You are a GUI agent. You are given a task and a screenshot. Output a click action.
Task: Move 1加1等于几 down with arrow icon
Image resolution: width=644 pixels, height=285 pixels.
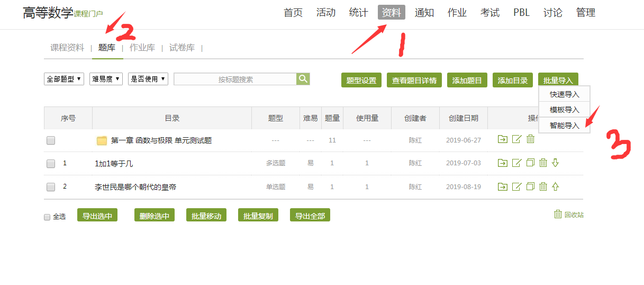555,163
